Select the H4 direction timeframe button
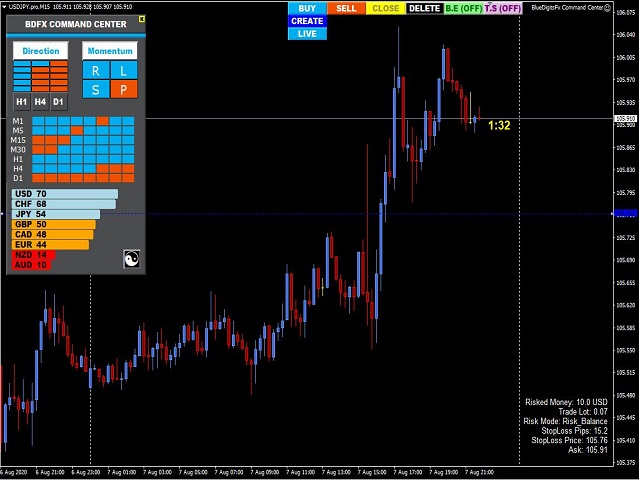This screenshot has width=640, height=480. [x=40, y=102]
